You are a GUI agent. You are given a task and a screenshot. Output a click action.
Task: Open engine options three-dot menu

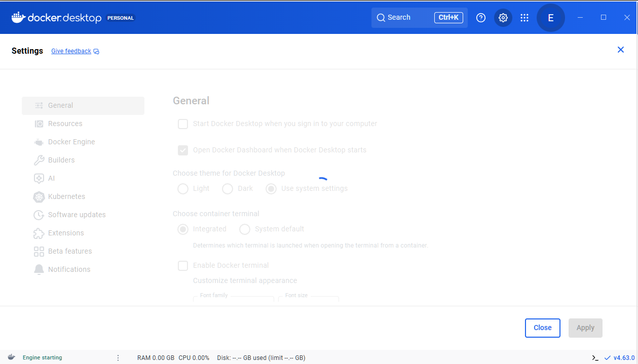[x=118, y=358]
